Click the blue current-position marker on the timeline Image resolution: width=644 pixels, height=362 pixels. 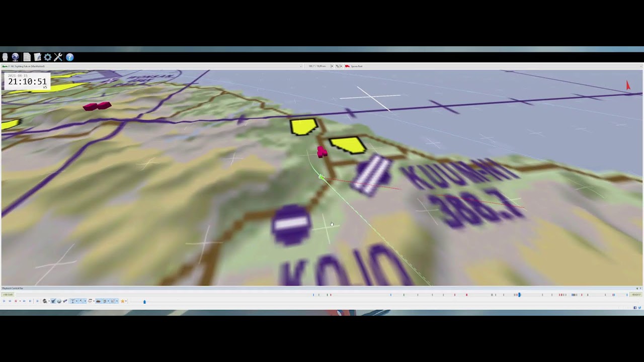point(519,295)
